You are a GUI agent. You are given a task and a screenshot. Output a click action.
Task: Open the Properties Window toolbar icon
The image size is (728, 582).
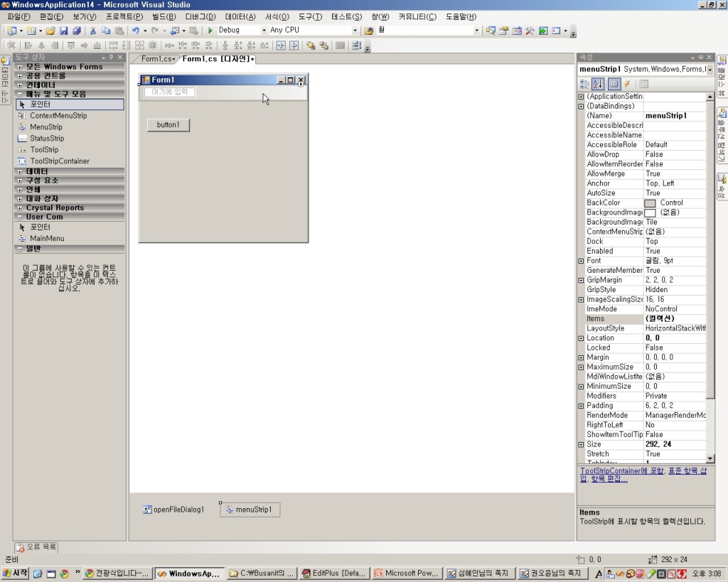tap(504, 31)
